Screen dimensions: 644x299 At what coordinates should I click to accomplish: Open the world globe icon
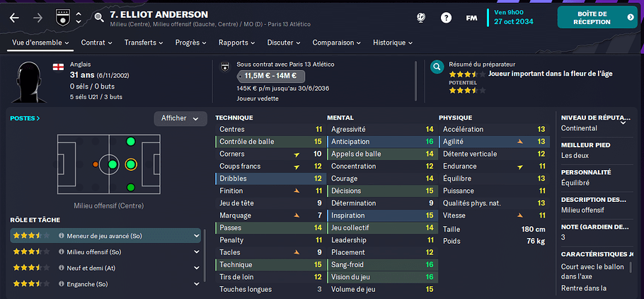coord(421,18)
